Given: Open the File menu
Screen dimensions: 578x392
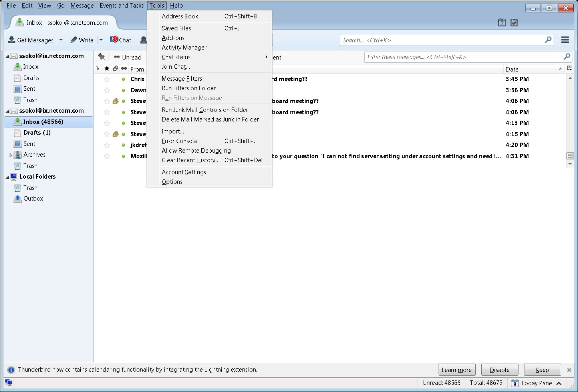Looking at the screenshot, I should (11, 6).
